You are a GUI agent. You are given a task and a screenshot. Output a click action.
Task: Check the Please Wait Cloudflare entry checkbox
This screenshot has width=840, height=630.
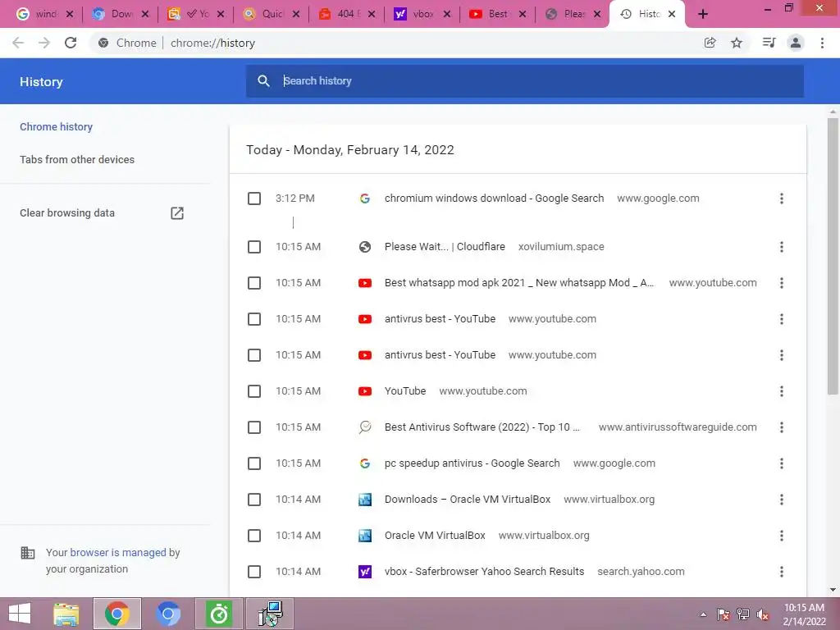tap(254, 247)
